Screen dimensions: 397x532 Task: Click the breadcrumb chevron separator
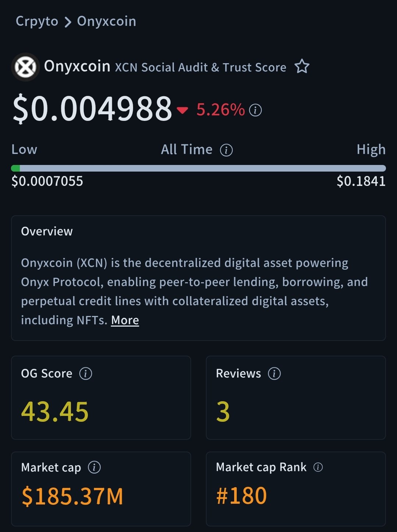68,22
